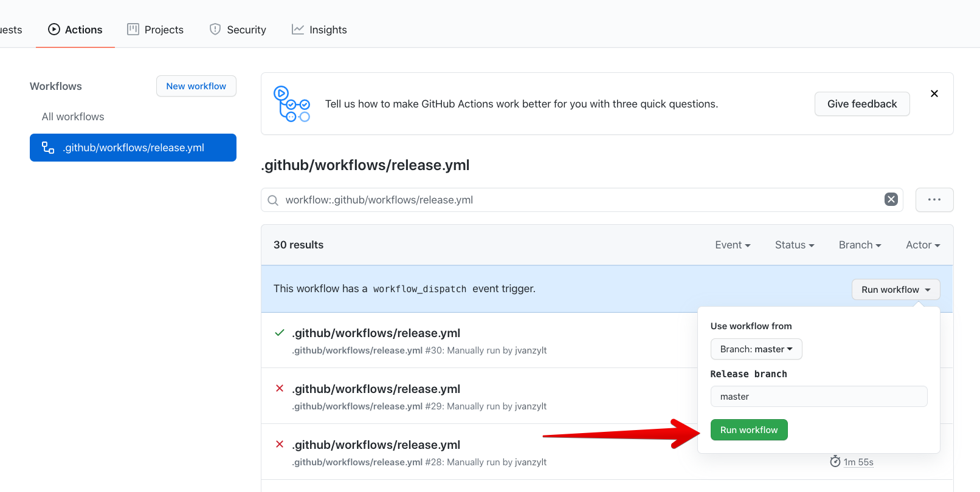Click the failed X icon of run #28
The width and height of the screenshot is (980, 492).
(x=280, y=444)
